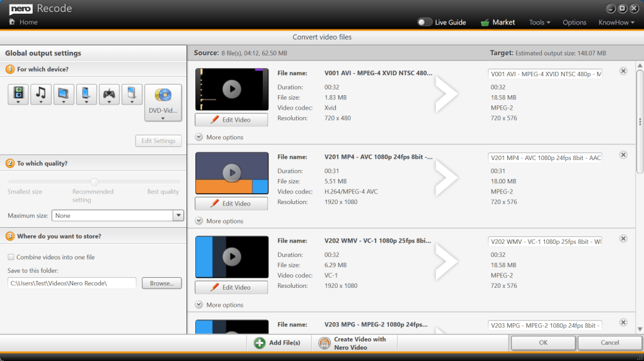Adjust the quality slider handle
Viewport: 644px width, 361px height.
pyautogui.click(x=95, y=181)
